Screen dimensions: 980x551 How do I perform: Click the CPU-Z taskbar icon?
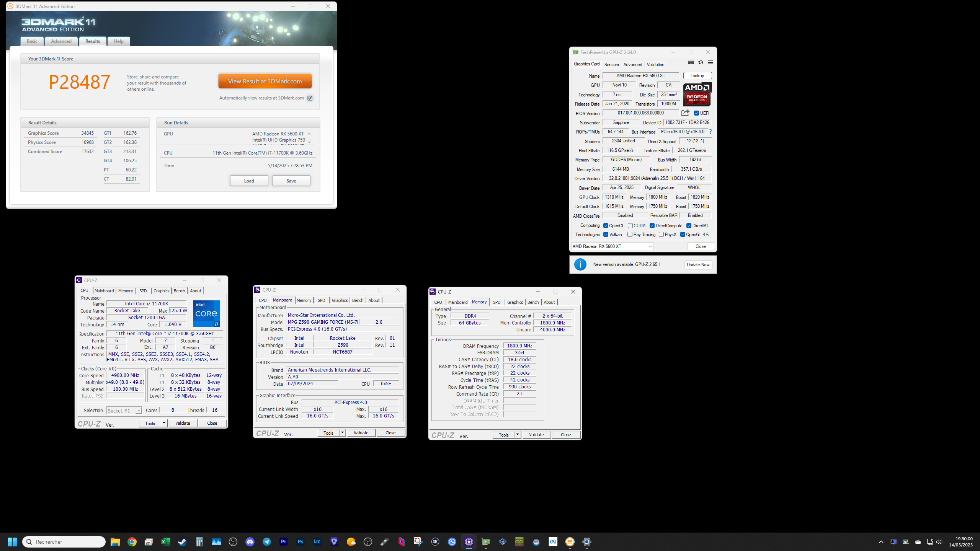tap(469, 542)
